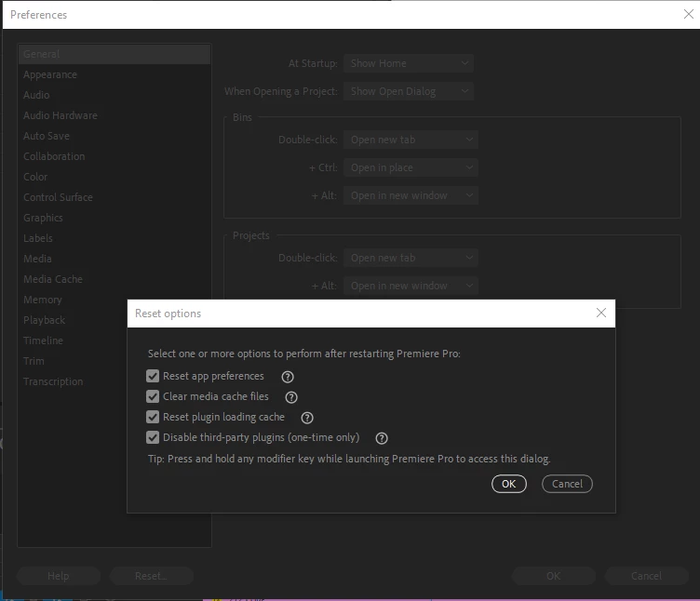Select Audio Hardware preferences category
700x601 pixels.
[114, 115]
